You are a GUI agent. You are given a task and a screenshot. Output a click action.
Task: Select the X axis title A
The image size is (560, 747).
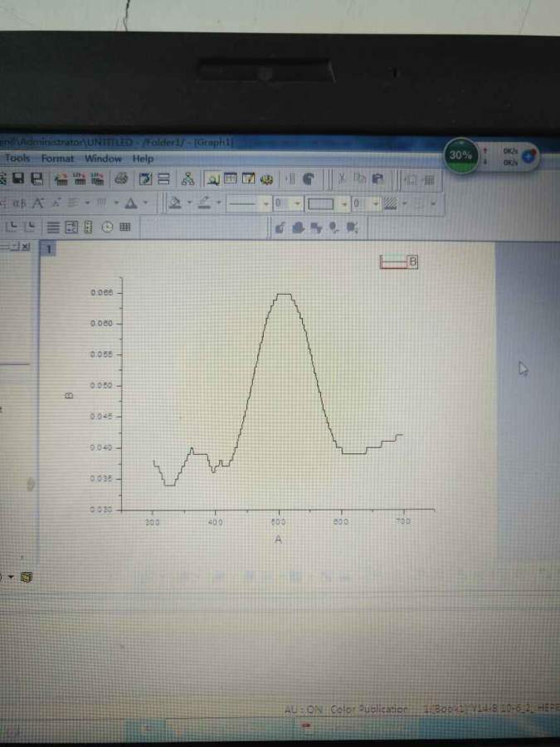pyautogui.click(x=278, y=539)
